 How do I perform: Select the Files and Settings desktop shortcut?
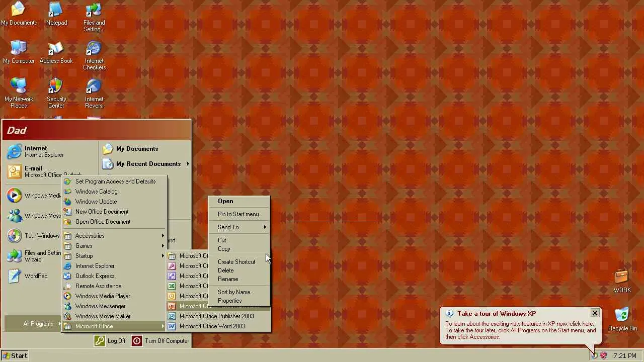coord(94,17)
